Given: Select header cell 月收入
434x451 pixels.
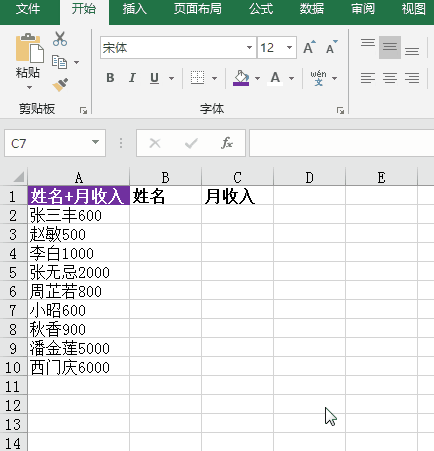Looking at the screenshot, I should tap(237, 196).
